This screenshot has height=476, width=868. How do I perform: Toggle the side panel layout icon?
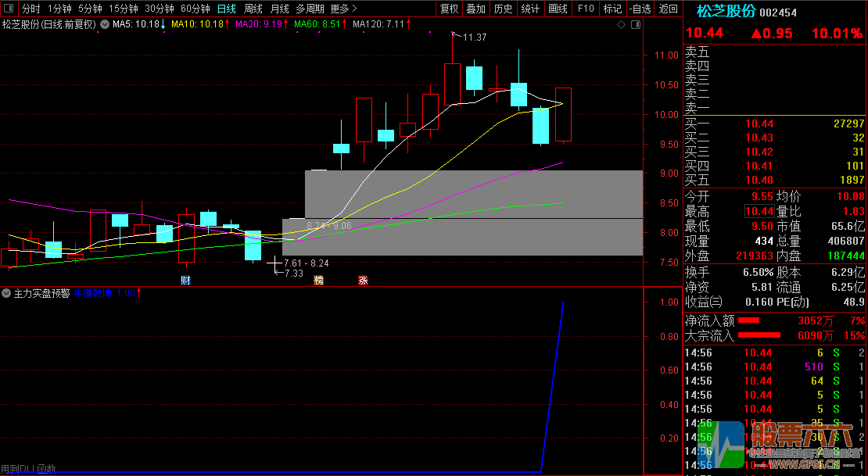click(x=9, y=9)
